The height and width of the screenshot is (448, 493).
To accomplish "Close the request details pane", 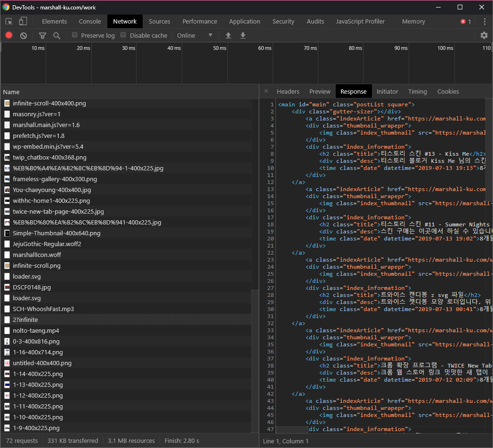I will 266,91.
